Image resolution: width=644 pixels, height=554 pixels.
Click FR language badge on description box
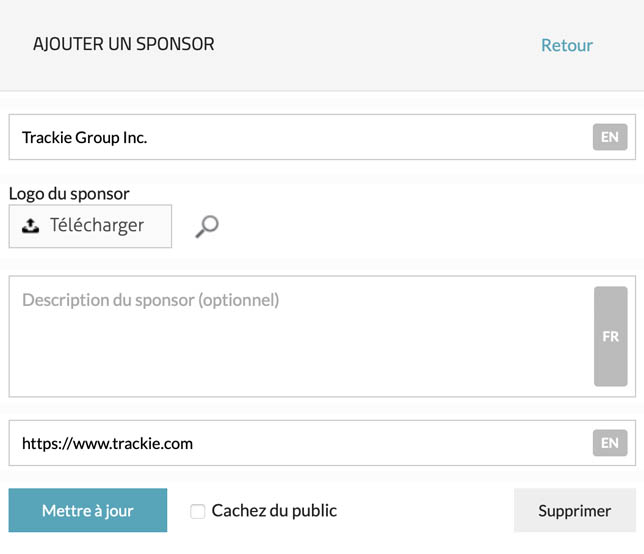610,336
